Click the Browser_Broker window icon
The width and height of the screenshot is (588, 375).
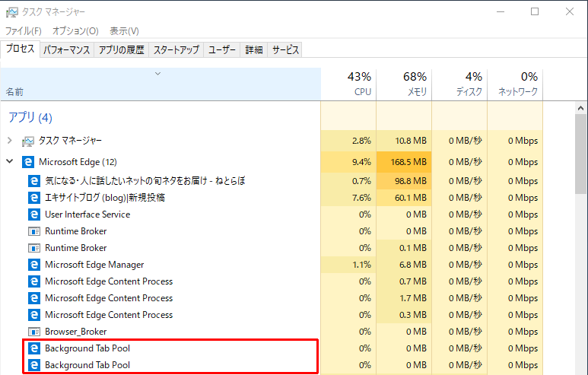point(34,332)
